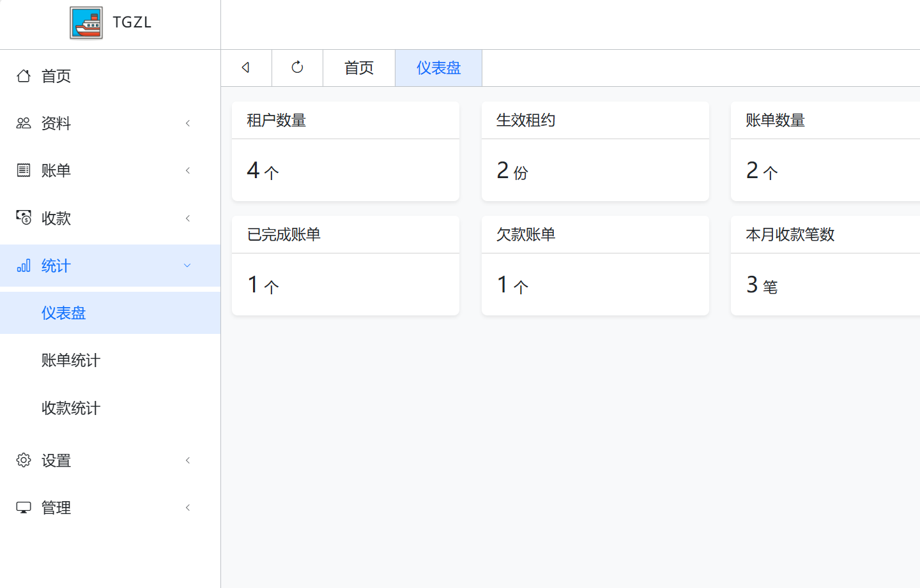The height and width of the screenshot is (588, 920).
Task: Click the TGZL ship logo icon
Action: point(86,23)
